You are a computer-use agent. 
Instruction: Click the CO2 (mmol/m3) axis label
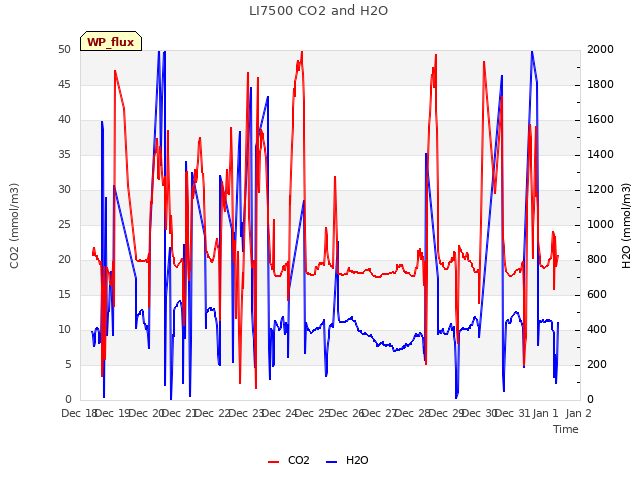coord(14,226)
